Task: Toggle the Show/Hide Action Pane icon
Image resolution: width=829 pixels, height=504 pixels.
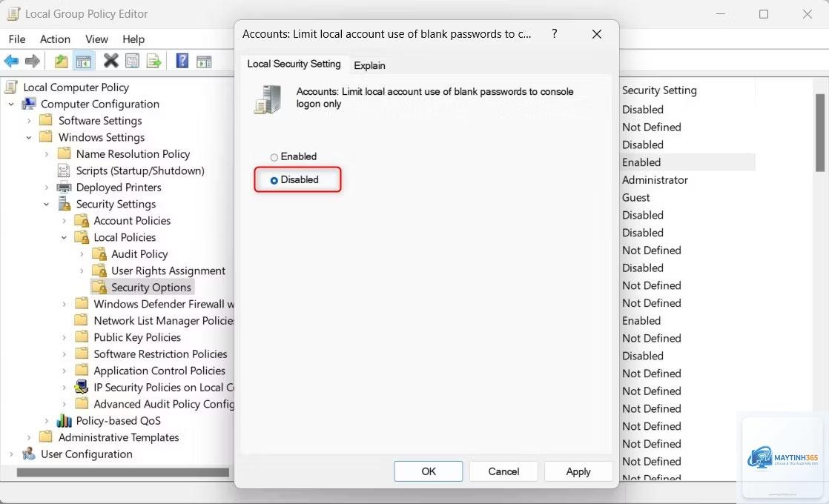Action: (x=204, y=62)
